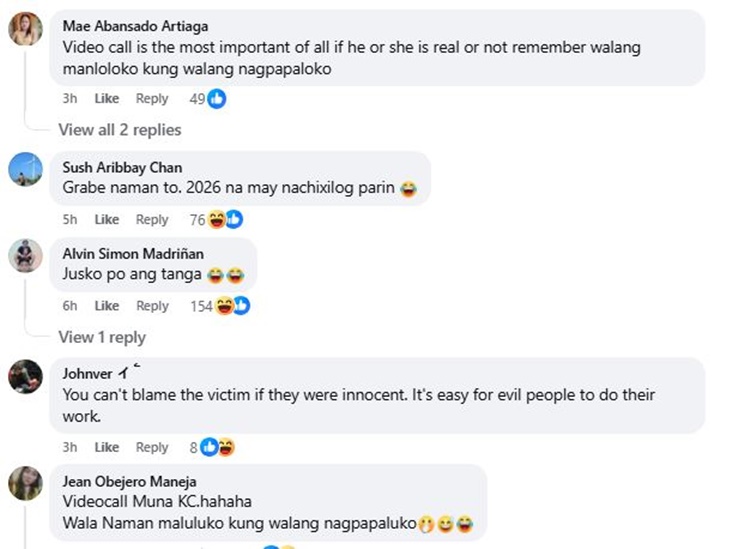This screenshot has width=750, height=549.
Task: Open the like reaction icon on Mae's comment
Action: [x=216, y=99]
